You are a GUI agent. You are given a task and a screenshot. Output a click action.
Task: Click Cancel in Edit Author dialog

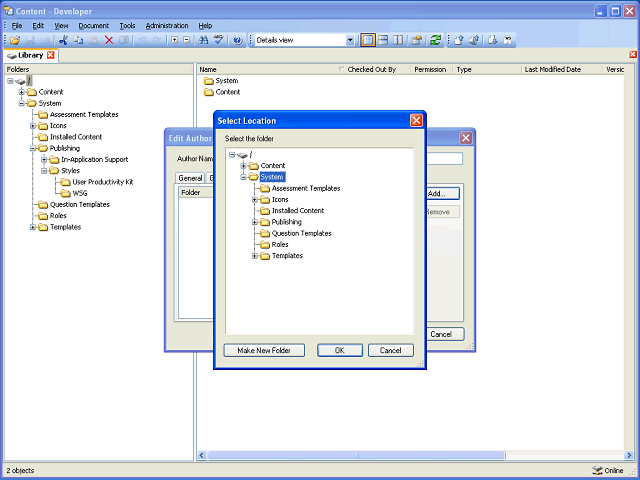coord(444,334)
